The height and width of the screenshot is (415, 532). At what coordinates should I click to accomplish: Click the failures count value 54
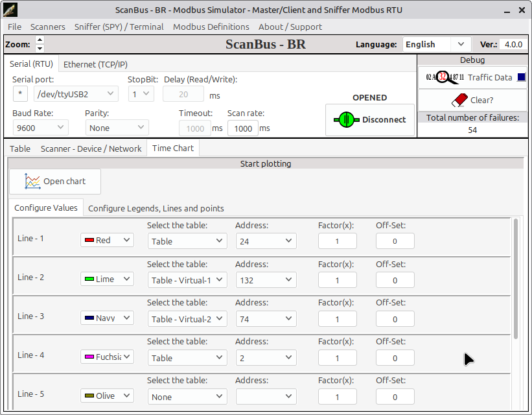(472, 130)
